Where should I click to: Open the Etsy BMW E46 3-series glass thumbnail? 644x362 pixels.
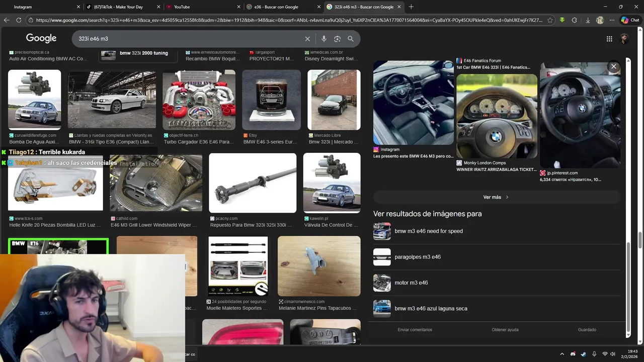pos(272,100)
